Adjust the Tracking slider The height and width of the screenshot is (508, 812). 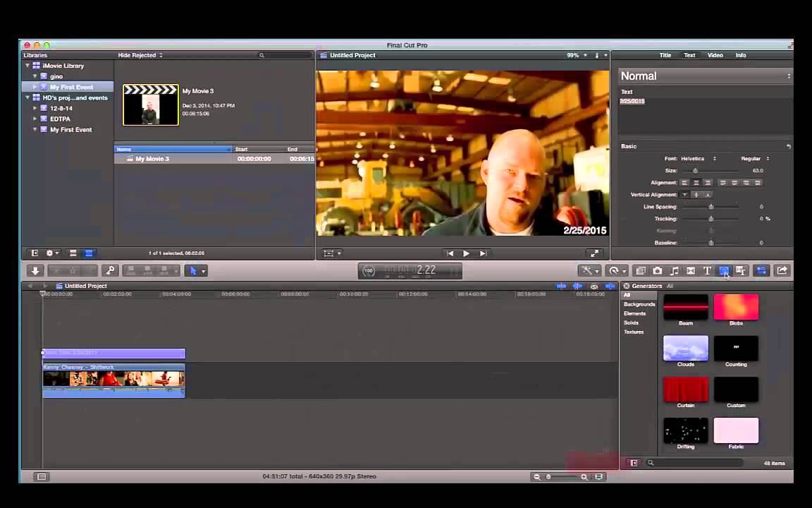coord(711,219)
